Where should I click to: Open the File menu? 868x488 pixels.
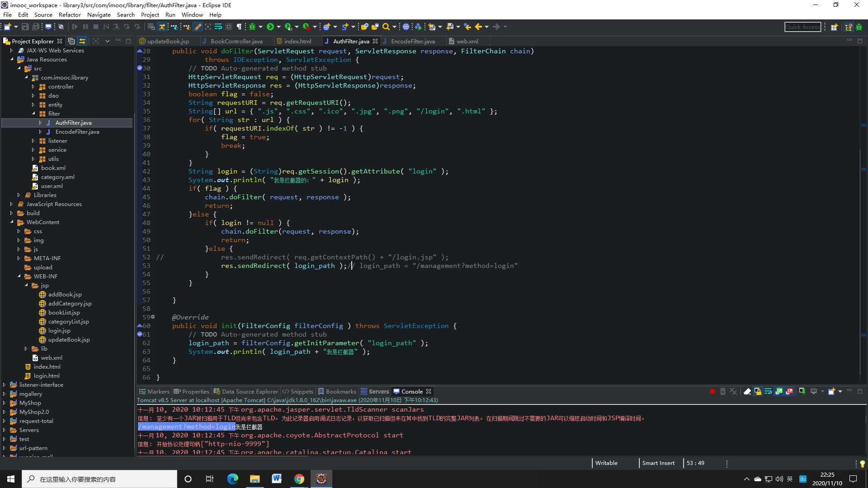pyautogui.click(x=8, y=15)
